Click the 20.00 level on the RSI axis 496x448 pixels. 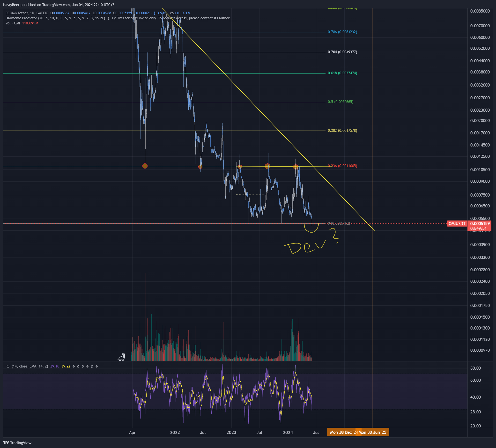click(476, 426)
